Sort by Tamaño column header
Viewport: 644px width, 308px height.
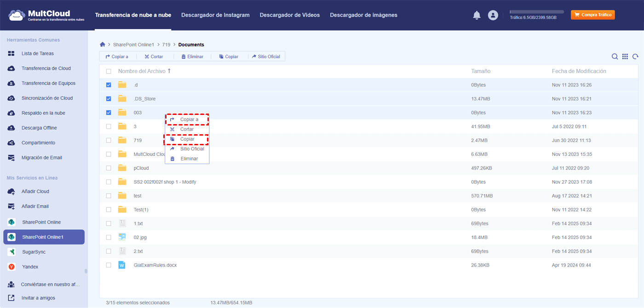[481, 71]
